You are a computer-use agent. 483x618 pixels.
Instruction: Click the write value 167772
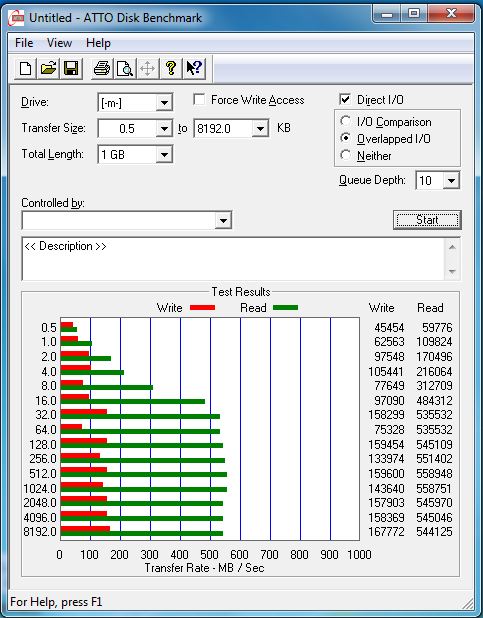point(386,532)
